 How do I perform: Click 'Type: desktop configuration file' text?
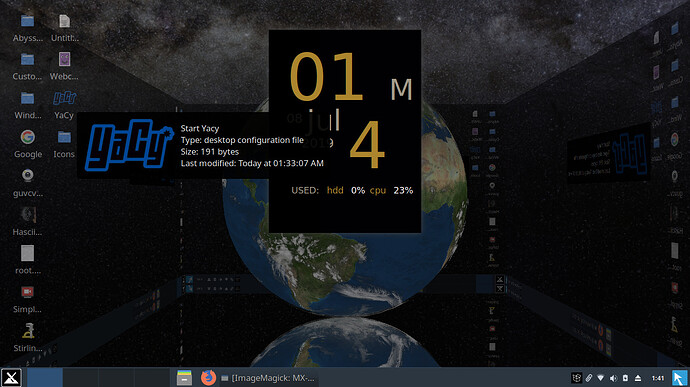click(x=242, y=140)
